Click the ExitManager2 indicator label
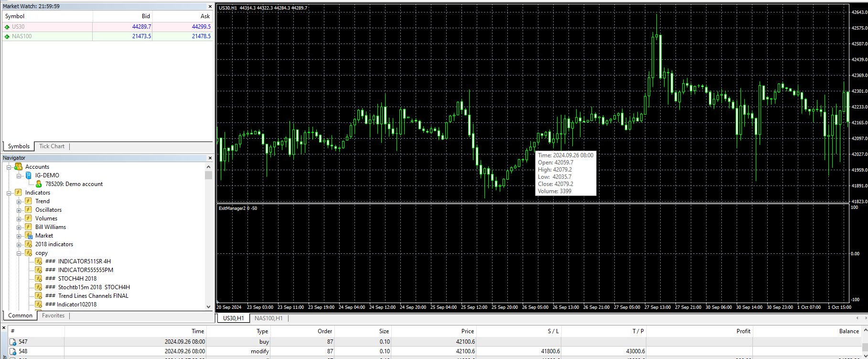This screenshot has height=359, width=868. [237, 208]
